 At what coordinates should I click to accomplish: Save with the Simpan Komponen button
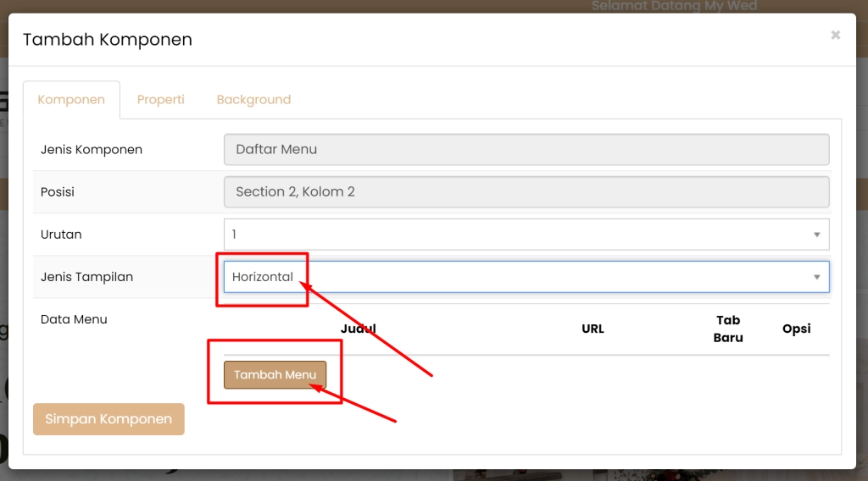(108, 419)
